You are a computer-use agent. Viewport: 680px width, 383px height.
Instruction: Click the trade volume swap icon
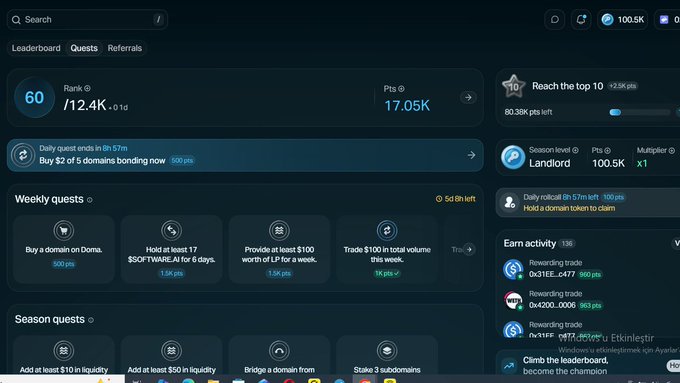(x=387, y=230)
